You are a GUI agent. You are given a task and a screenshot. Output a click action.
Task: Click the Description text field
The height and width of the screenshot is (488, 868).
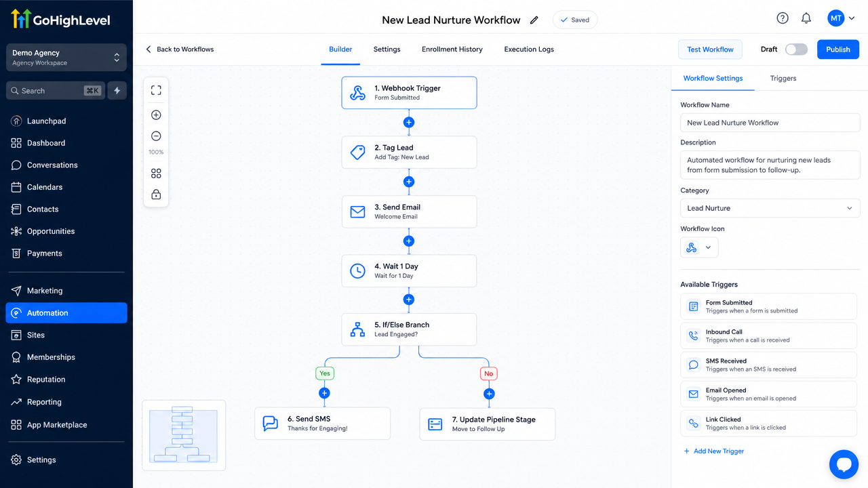pos(770,165)
